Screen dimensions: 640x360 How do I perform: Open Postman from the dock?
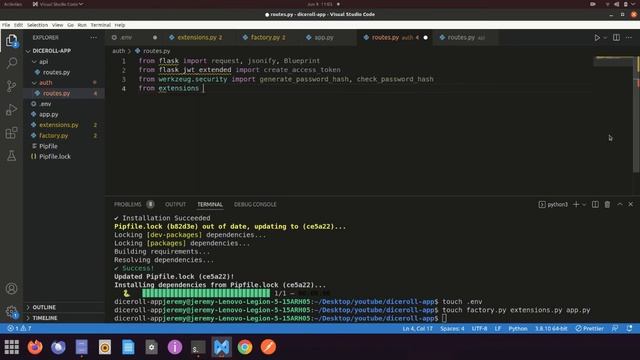click(x=268, y=347)
